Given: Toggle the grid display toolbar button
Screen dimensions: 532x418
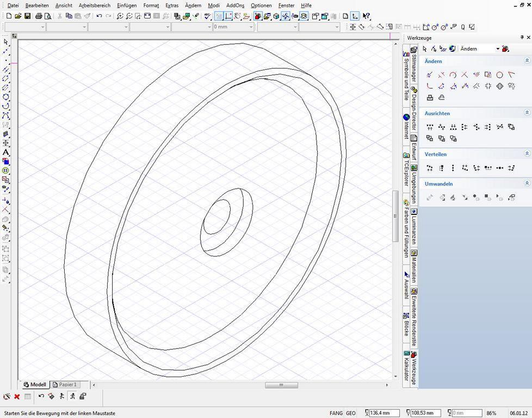Looking at the screenshot, I should 219,16.
